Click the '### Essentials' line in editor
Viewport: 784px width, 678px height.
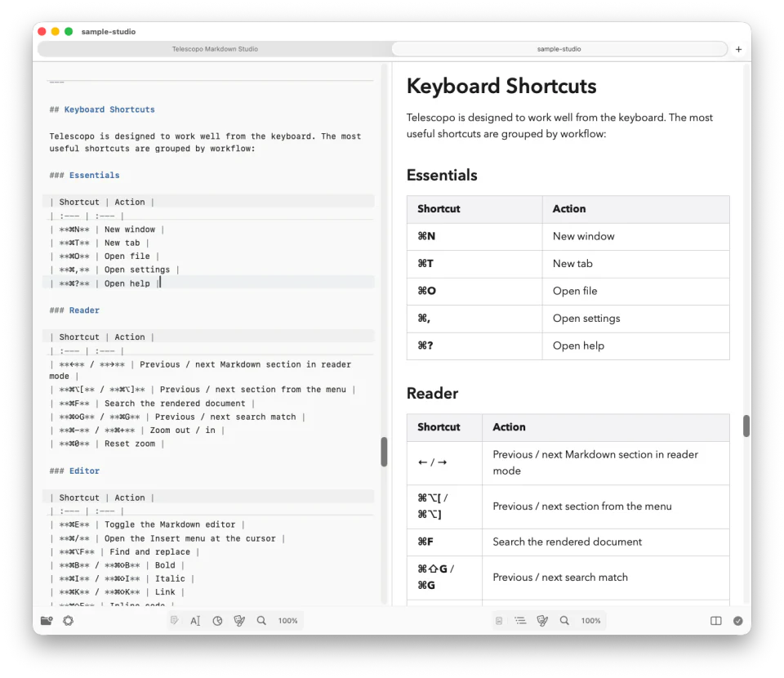(x=84, y=175)
